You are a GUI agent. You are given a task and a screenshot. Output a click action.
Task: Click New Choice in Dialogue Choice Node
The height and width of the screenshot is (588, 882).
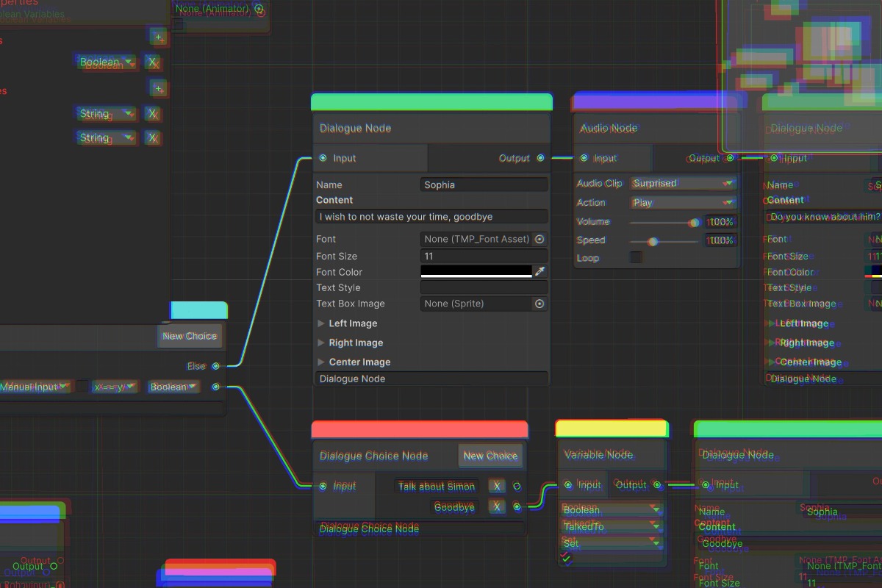[x=490, y=456]
